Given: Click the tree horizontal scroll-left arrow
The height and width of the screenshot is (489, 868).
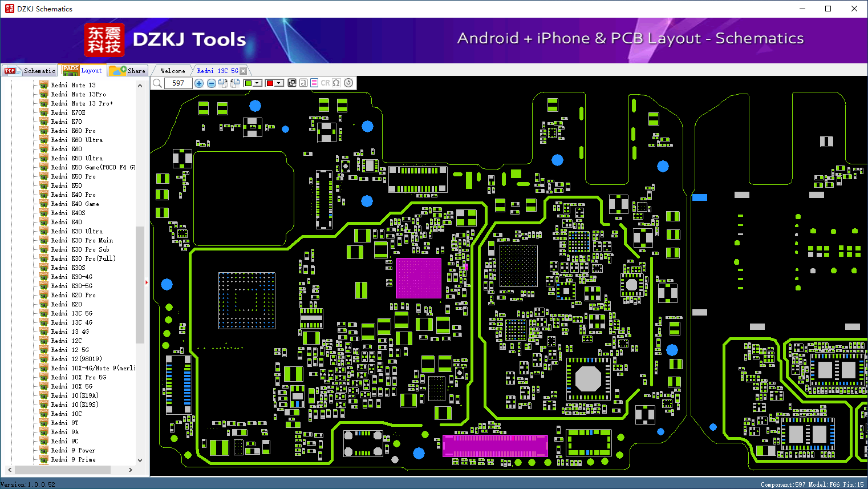Looking at the screenshot, I should [x=10, y=470].
